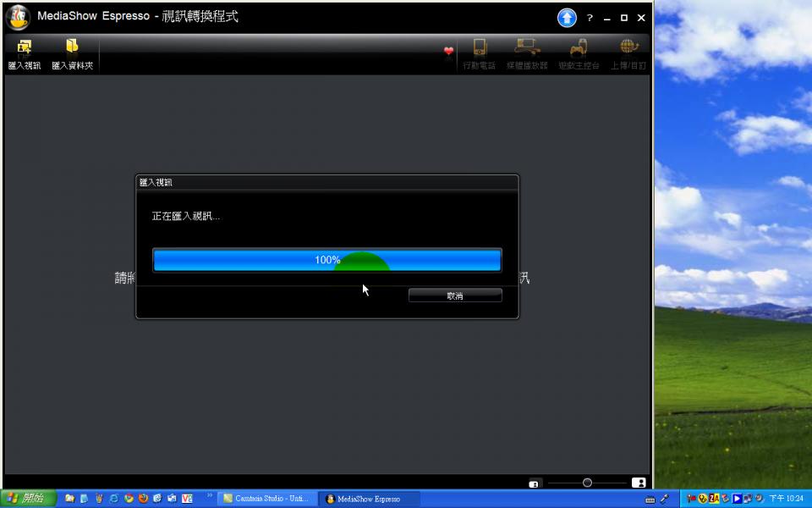812x508 pixels.
Task: Open help via the question mark icon
Action: click(590, 18)
